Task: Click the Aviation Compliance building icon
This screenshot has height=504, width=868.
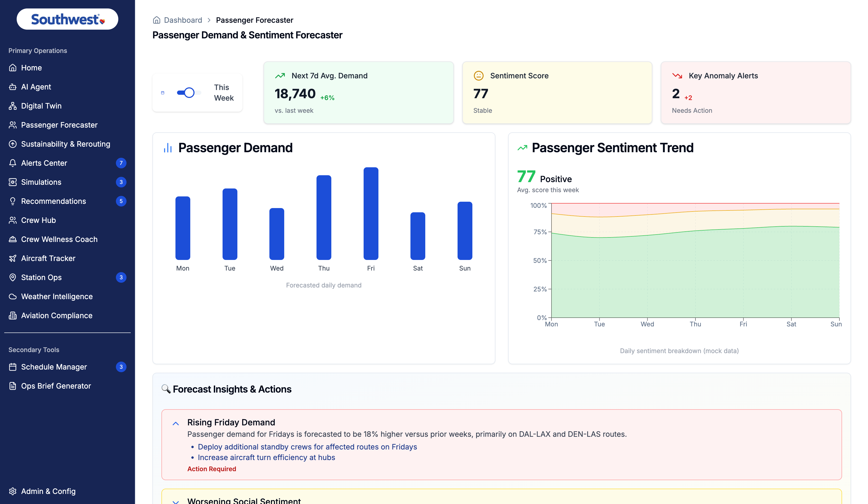Action: 13,316
